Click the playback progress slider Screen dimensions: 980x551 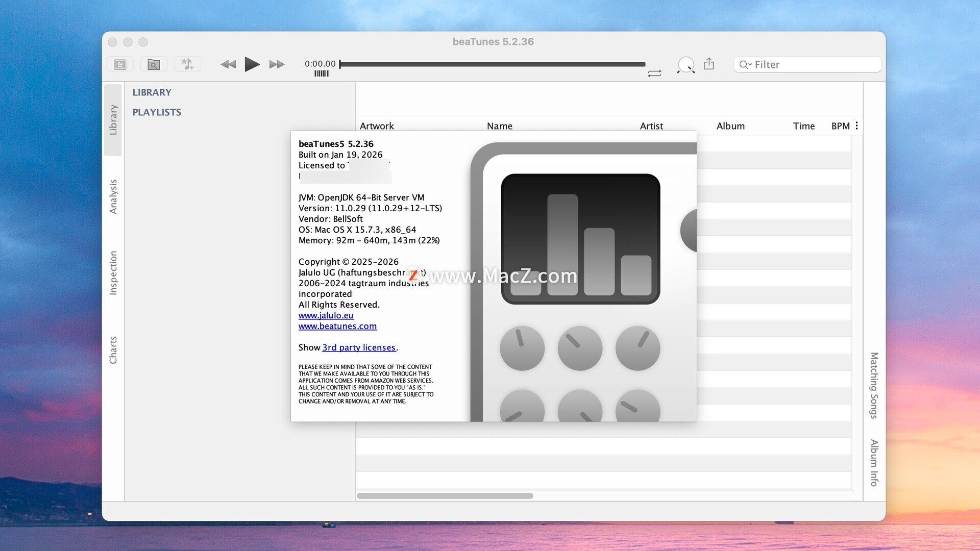pos(493,64)
